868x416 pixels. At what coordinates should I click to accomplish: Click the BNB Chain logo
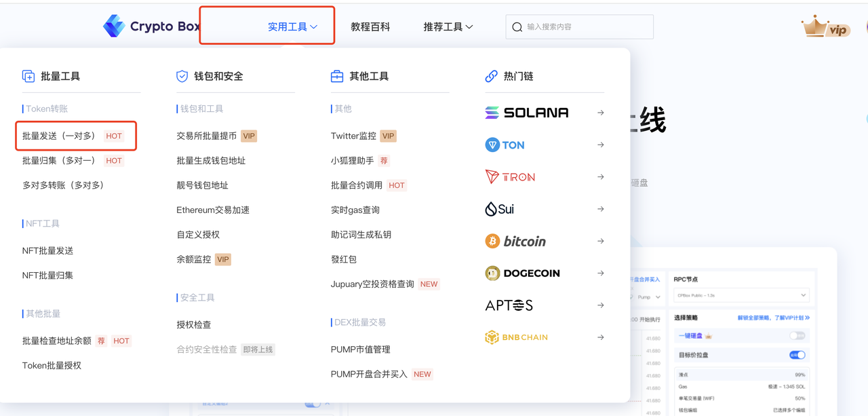tap(516, 337)
